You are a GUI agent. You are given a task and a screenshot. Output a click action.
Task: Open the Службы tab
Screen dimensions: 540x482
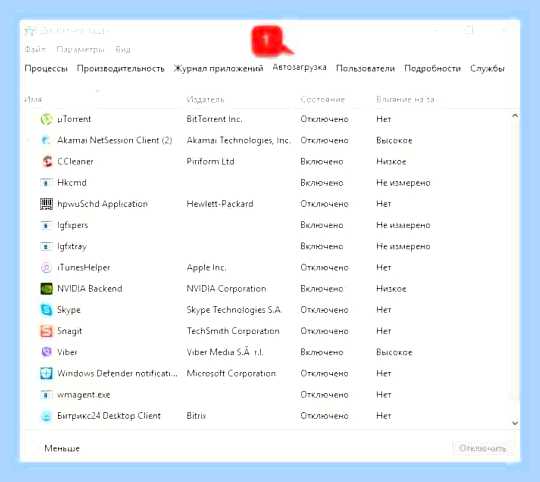[x=487, y=69]
